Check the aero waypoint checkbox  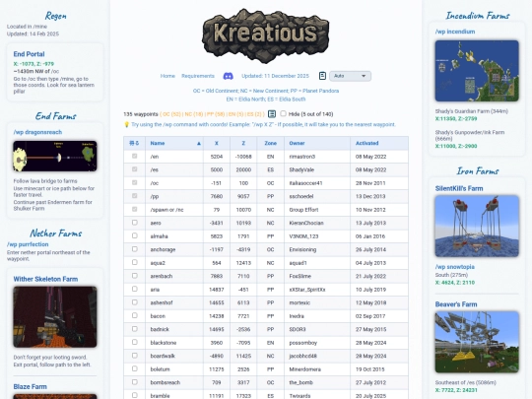[x=135, y=223]
